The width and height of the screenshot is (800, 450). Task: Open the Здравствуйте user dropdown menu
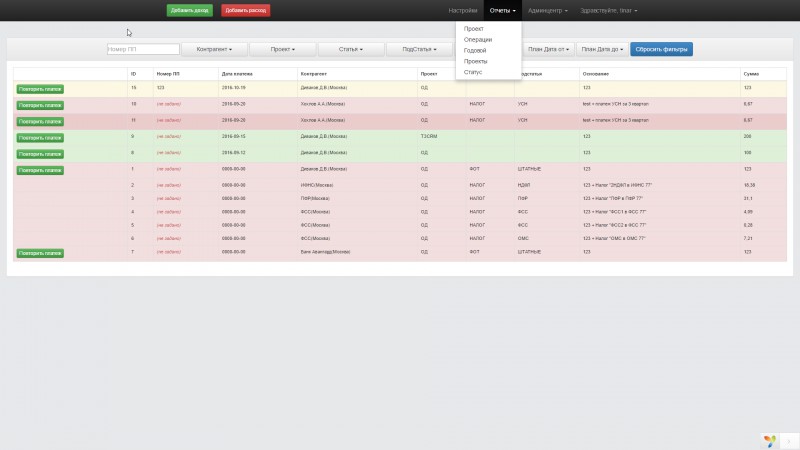click(x=608, y=10)
